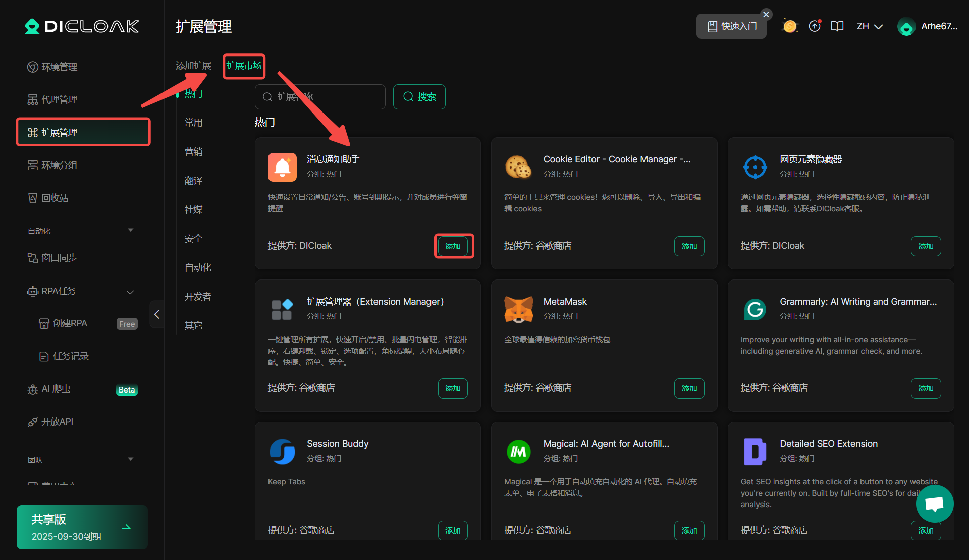Screen dimensions: 969x560
Task: Switch to 扩展市场 tab
Action: (244, 66)
